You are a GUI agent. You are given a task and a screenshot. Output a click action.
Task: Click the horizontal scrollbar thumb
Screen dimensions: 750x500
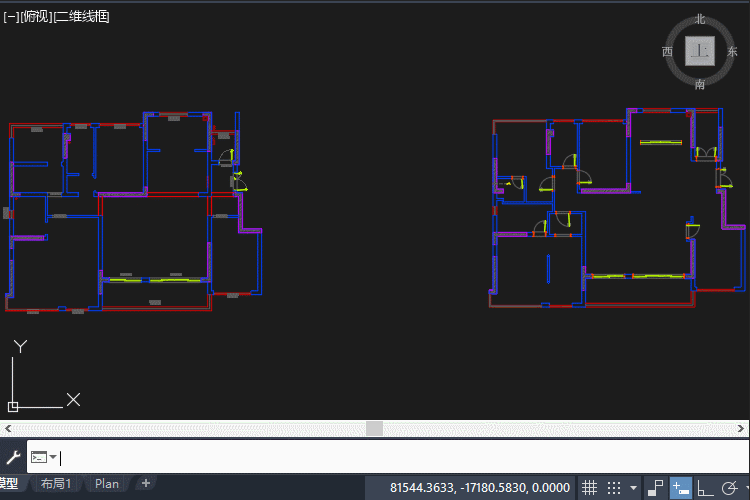tap(374, 429)
